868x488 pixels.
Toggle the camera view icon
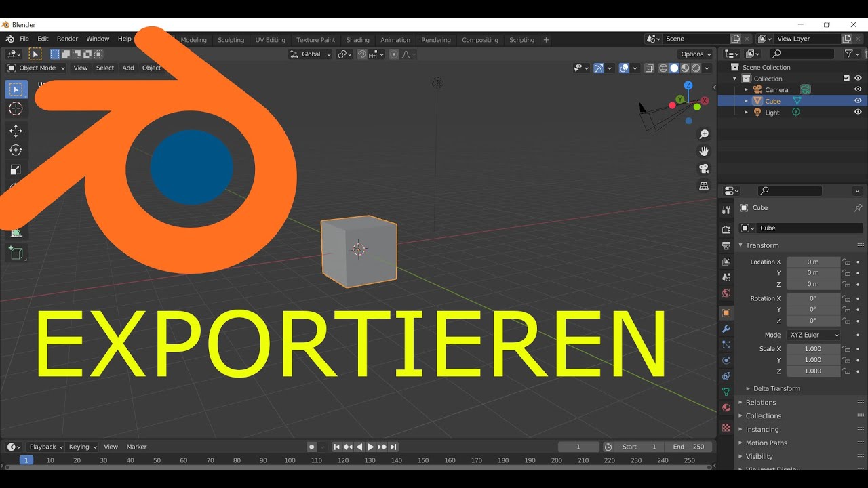(704, 169)
